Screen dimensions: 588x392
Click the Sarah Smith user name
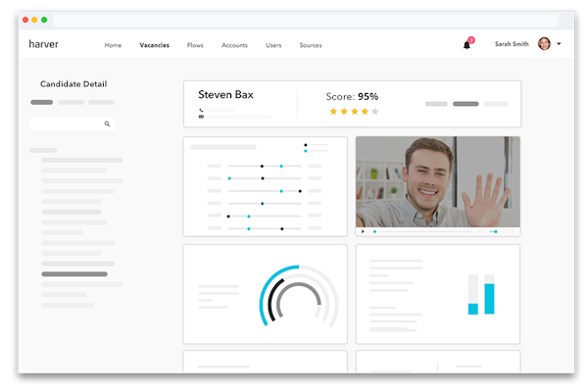(512, 44)
